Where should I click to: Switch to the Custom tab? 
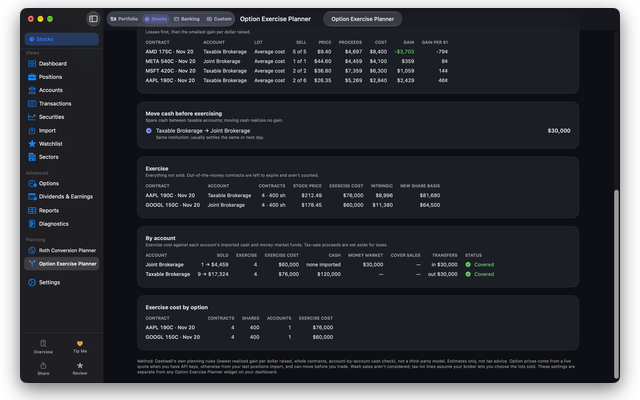(x=219, y=19)
